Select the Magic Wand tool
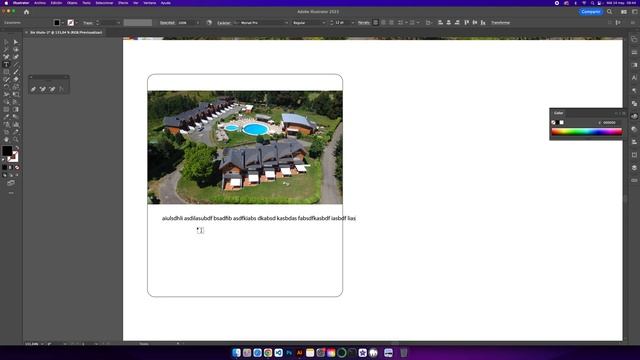The width and height of the screenshot is (640, 360). click(x=6, y=49)
